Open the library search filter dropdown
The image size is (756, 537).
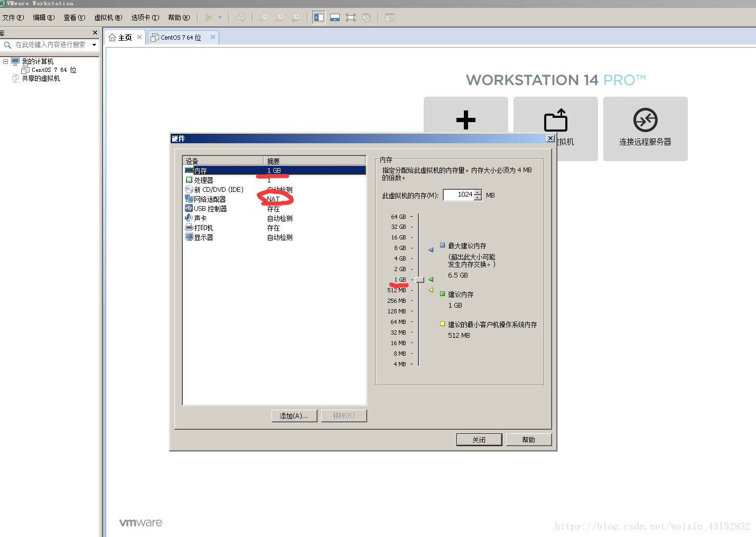[95, 45]
